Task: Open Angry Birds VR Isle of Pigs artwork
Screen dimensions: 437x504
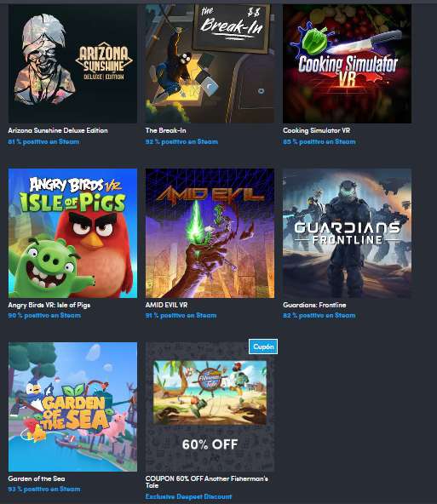Action: [72, 233]
